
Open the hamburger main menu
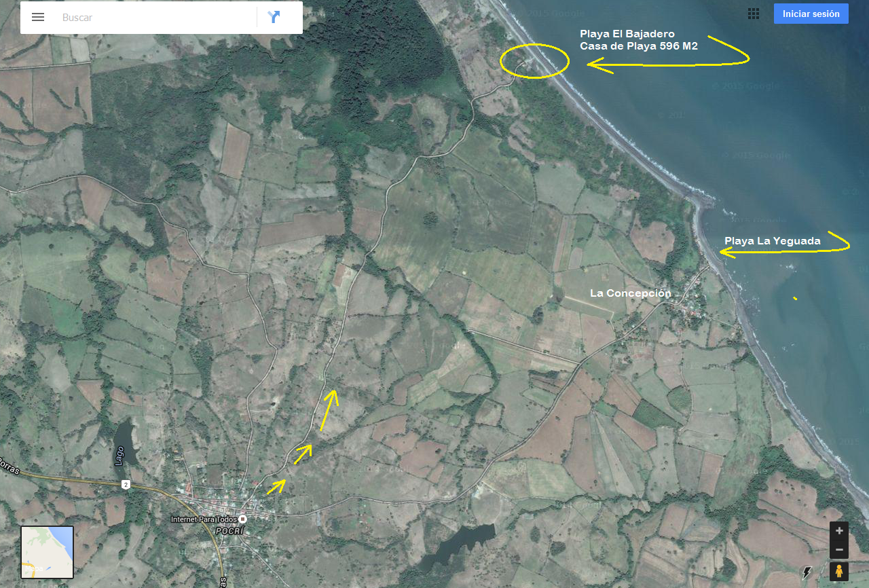pos(38,17)
